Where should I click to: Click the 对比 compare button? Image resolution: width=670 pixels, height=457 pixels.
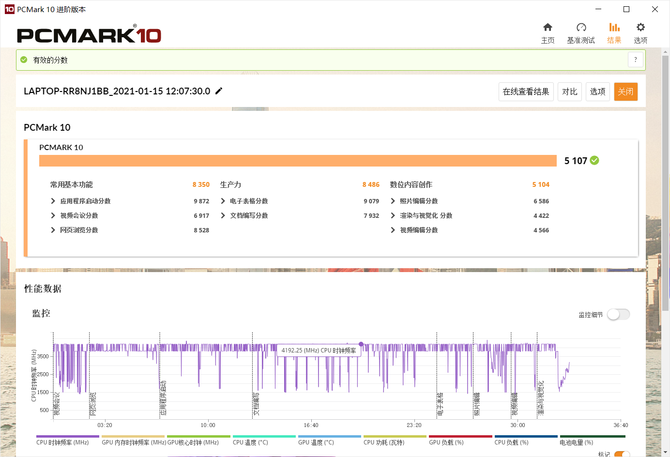(x=570, y=92)
